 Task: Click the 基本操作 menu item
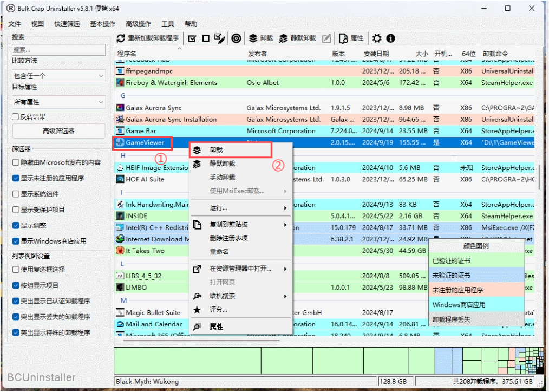(102, 24)
